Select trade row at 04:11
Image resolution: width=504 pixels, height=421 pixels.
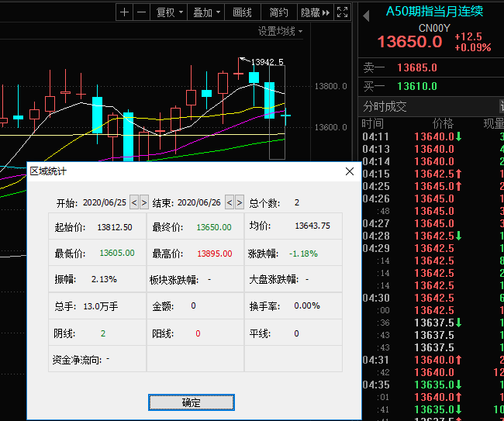433,137
